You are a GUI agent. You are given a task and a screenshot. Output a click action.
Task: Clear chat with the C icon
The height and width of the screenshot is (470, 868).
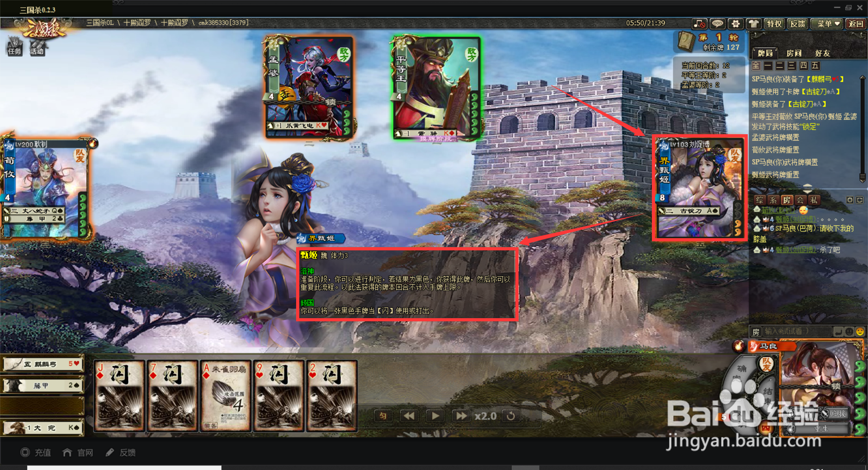859,200
